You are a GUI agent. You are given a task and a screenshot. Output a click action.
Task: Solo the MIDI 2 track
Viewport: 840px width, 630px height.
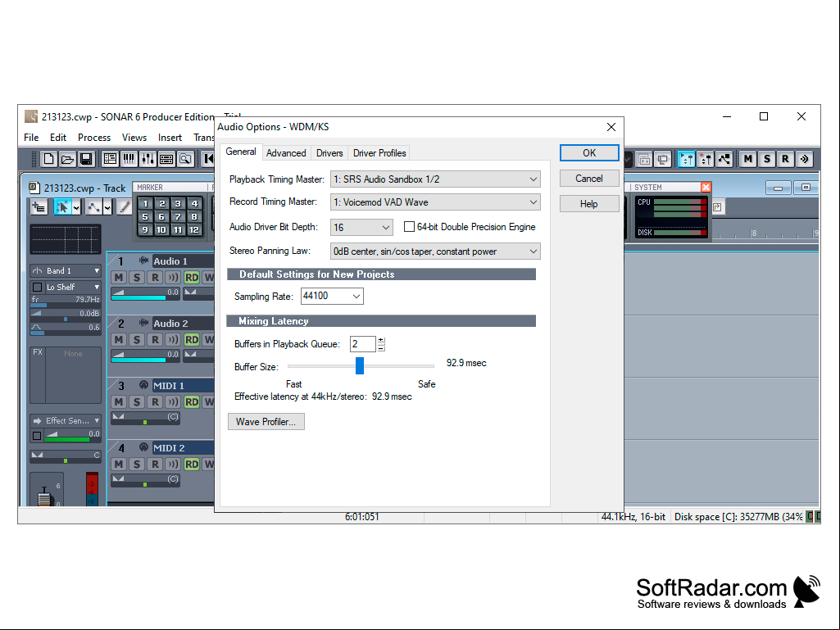point(137,464)
